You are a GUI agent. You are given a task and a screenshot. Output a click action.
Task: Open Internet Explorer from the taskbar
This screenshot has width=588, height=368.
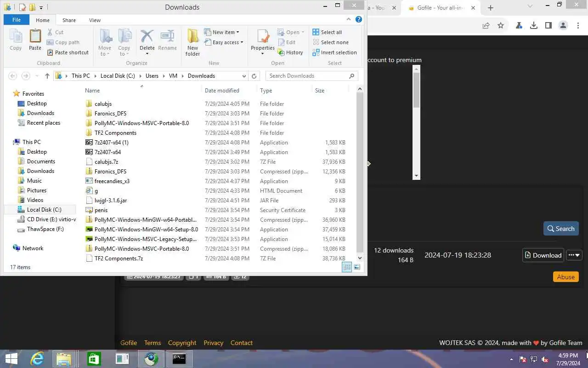[37, 359]
